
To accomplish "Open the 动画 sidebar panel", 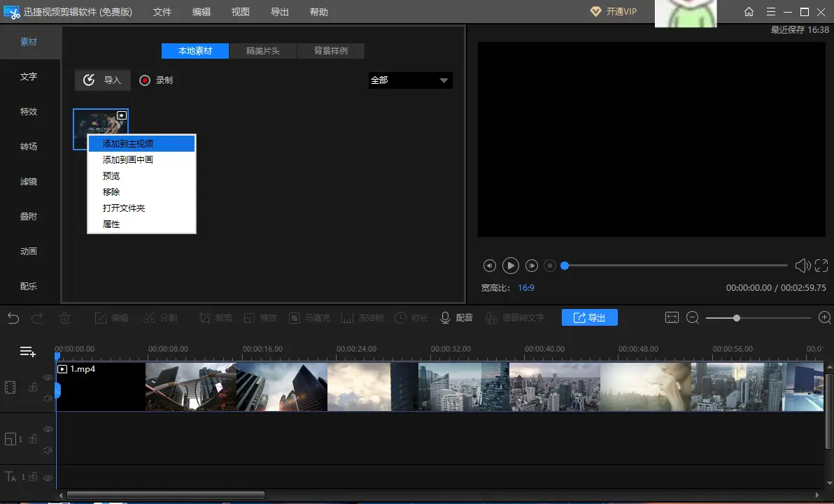I will (29, 251).
